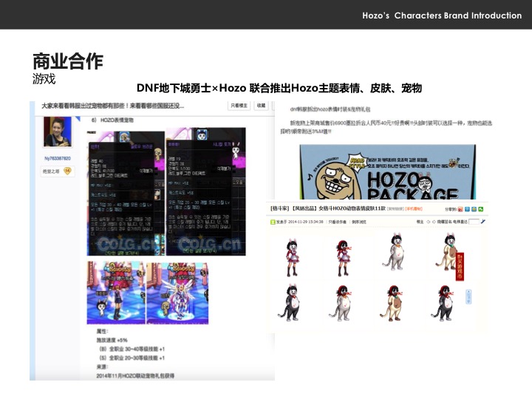The image size is (532, 399).
Task: Select the maid-outfit girl skin sprite
Action: tap(292, 257)
